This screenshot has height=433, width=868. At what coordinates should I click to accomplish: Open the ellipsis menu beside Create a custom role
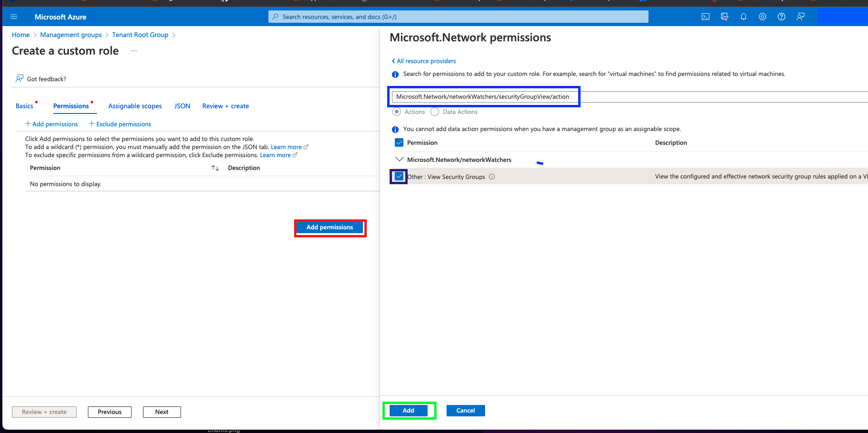click(134, 51)
